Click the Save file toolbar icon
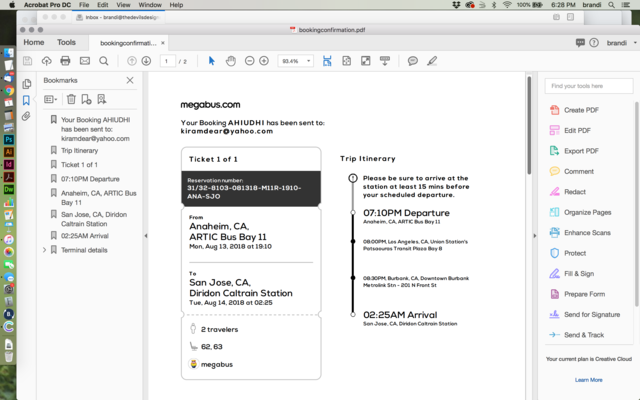Viewport: 640px width, 400px height. 27,61
